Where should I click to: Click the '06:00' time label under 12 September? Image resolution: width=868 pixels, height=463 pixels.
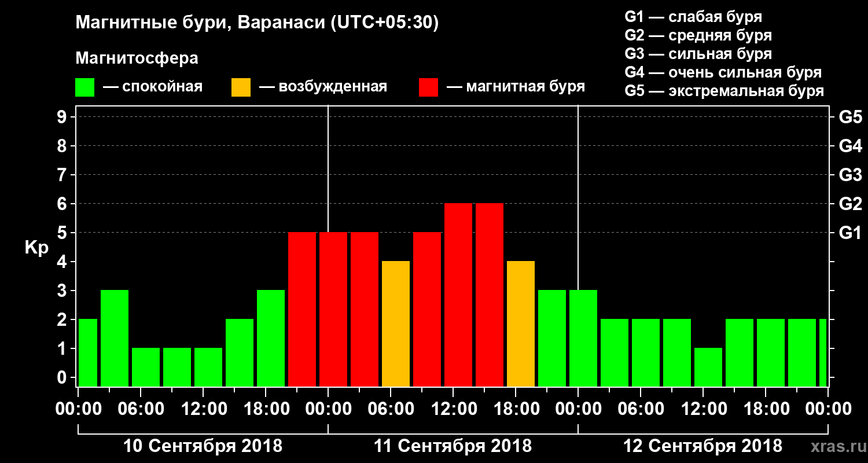(x=640, y=409)
